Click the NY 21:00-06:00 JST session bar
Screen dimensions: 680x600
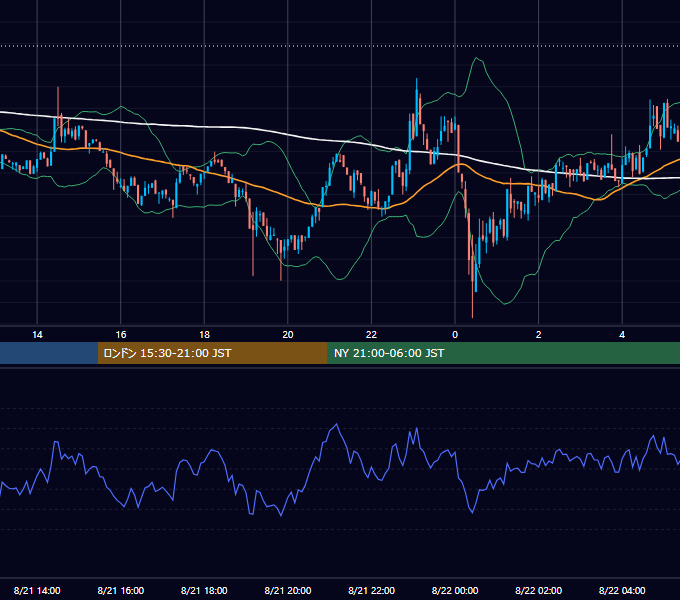(x=503, y=353)
